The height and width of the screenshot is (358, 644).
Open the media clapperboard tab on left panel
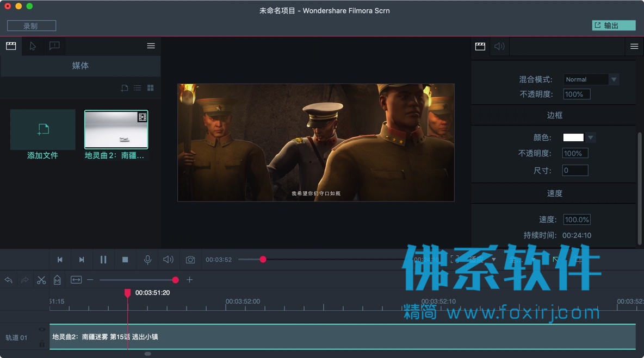pos(11,46)
